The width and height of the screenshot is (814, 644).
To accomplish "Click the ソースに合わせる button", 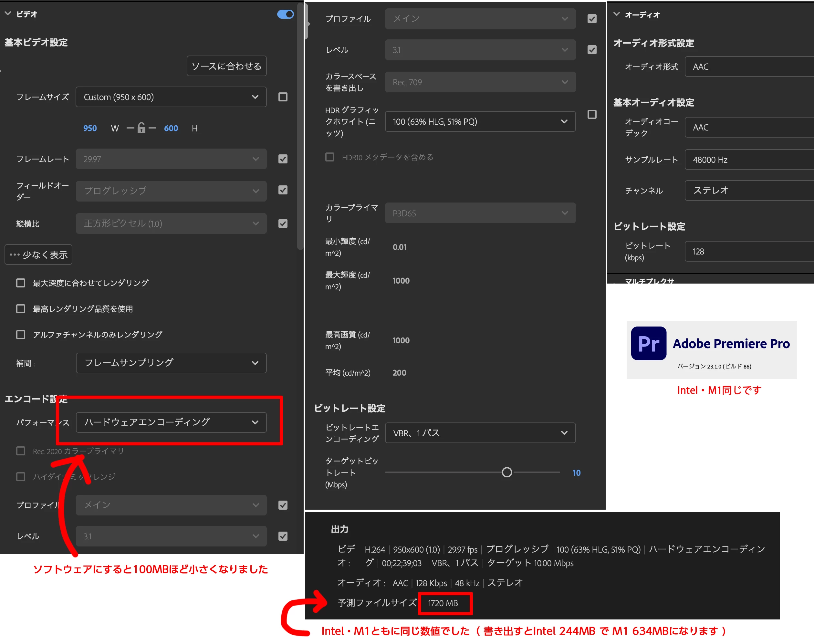I will (x=226, y=66).
